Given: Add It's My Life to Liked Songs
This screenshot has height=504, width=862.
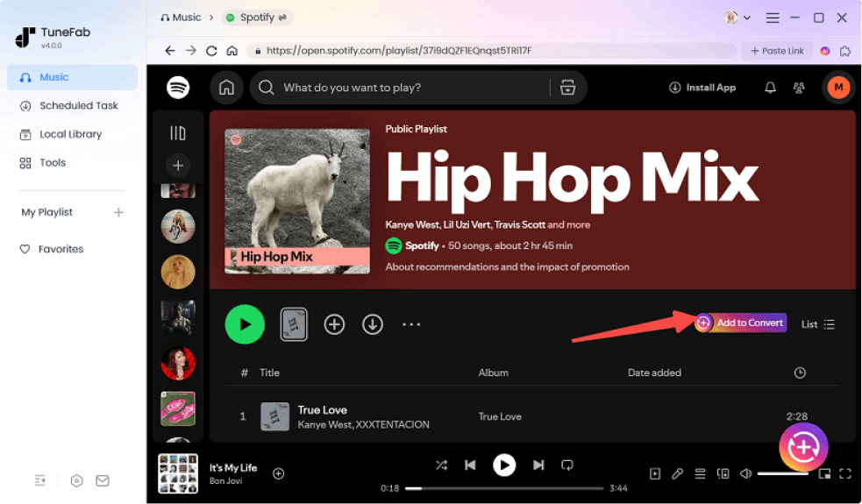Looking at the screenshot, I should [279, 474].
